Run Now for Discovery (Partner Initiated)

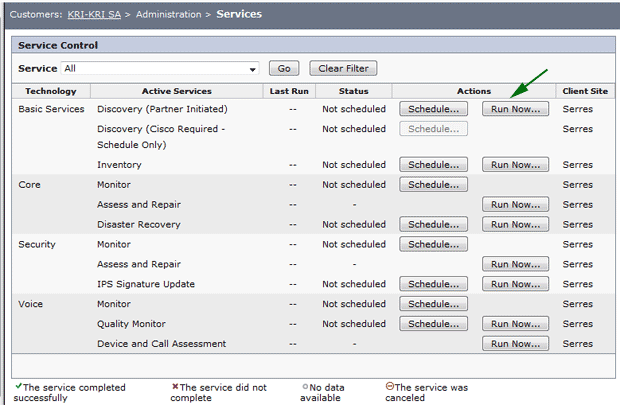(x=515, y=109)
